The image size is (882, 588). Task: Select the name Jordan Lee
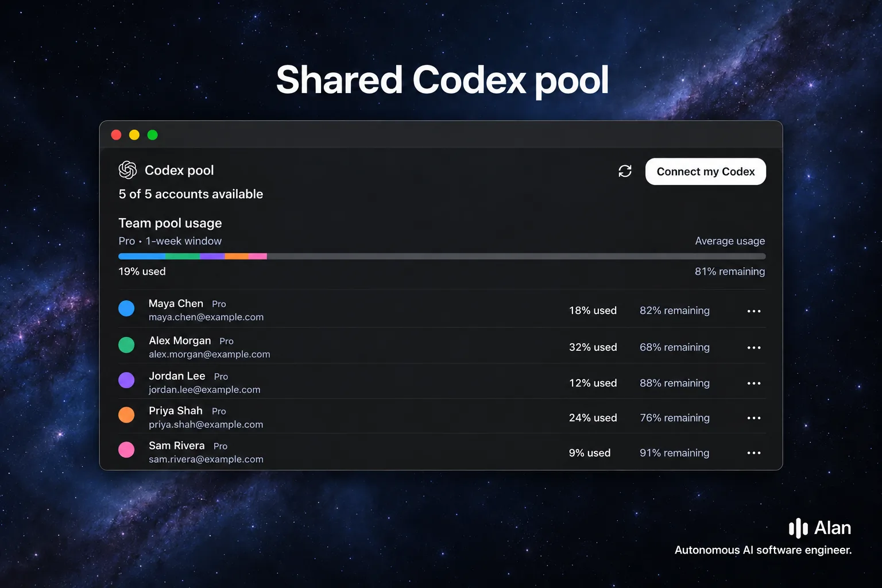177,376
